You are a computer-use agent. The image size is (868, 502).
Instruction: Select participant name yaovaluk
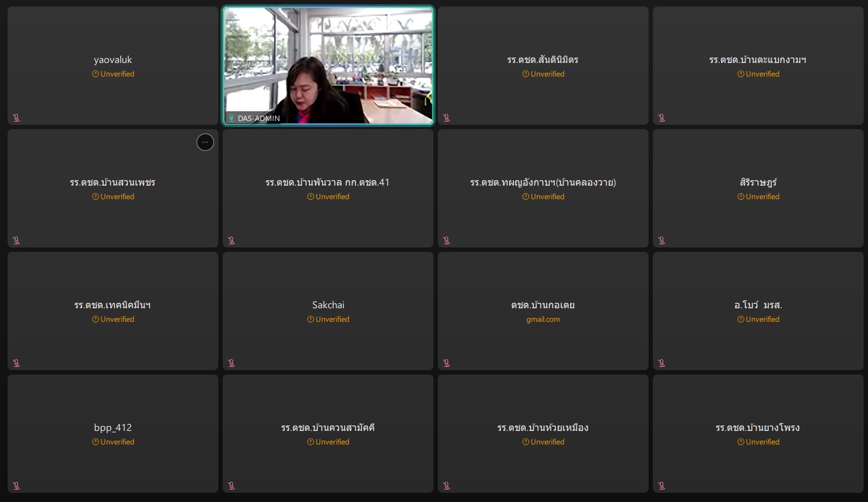click(x=113, y=60)
